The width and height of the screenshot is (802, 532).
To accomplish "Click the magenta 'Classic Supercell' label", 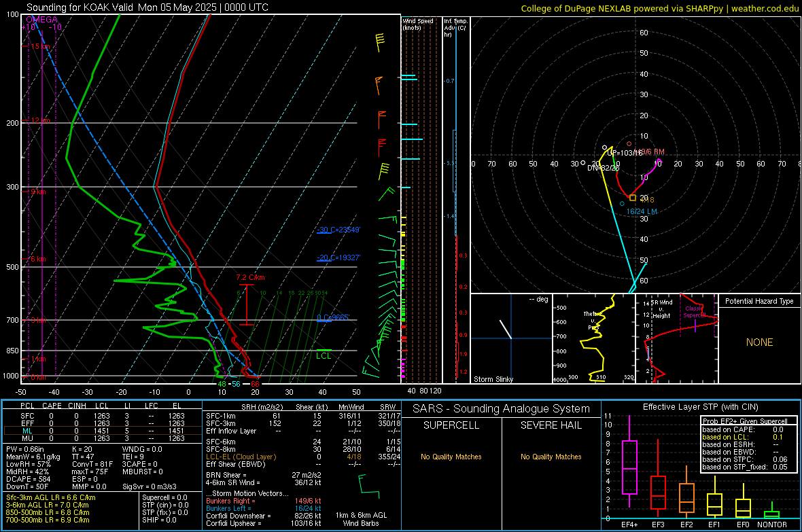I will pyautogui.click(x=693, y=312).
